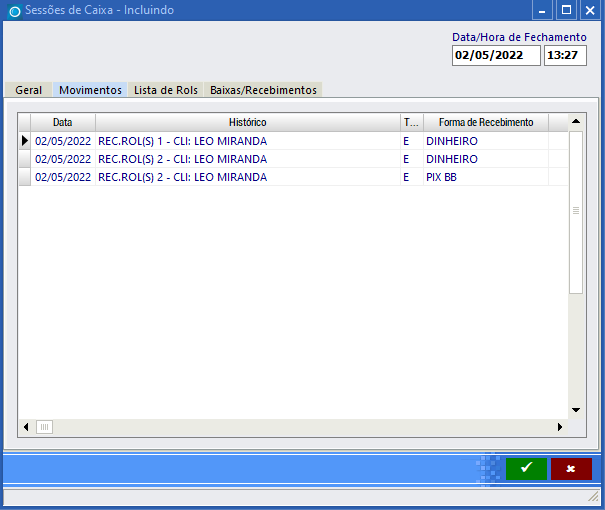Screen dimensions: 605x510
Task: Click the Forma de Recebimento column header
Action: tap(486, 122)
